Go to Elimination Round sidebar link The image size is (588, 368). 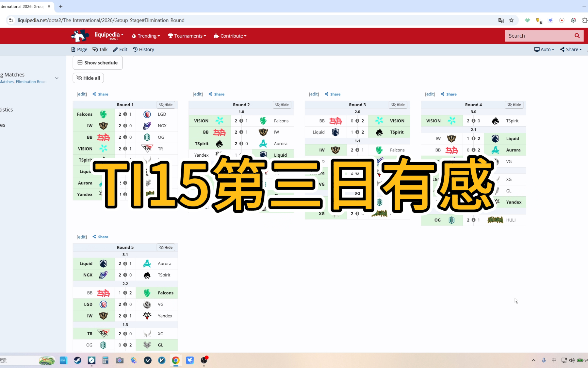point(31,82)
